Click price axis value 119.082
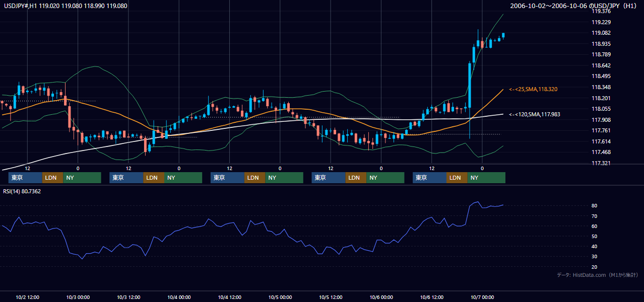Screen dimensions: 644x302 (601, 33)
